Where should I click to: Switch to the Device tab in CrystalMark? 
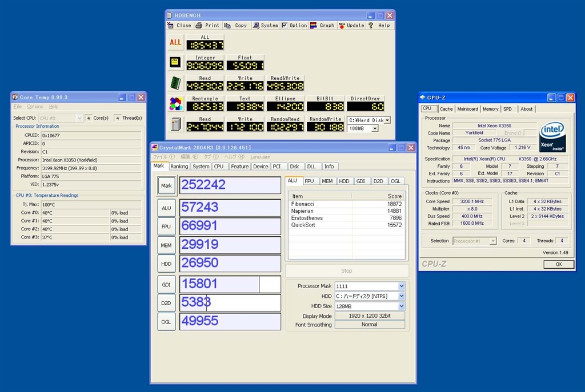pyautogui.click(x=261, y=167)
